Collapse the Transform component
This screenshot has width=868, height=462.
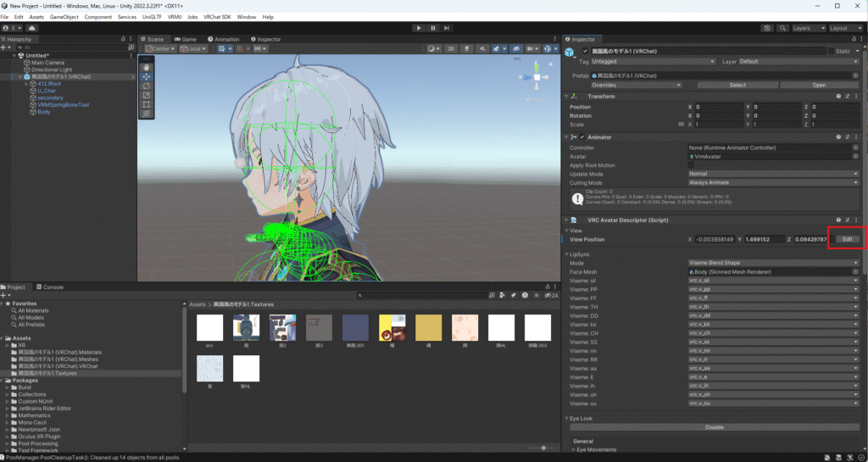[566, 97]
